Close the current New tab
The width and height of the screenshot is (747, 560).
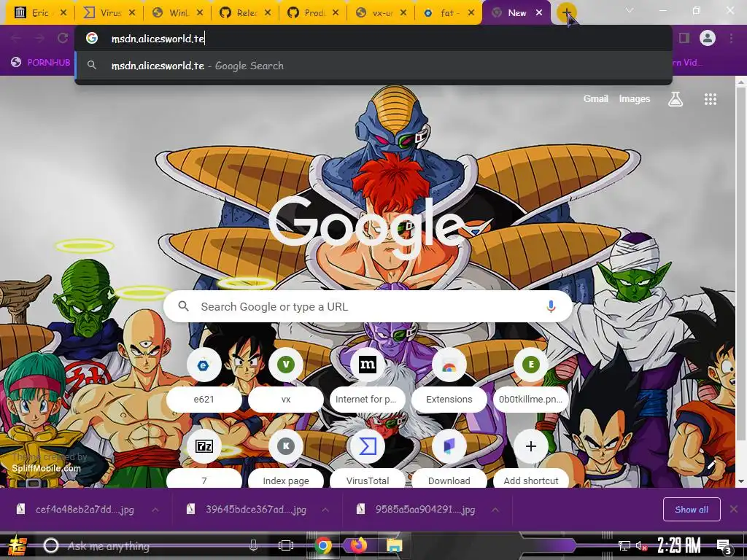(x=539, y=13)
